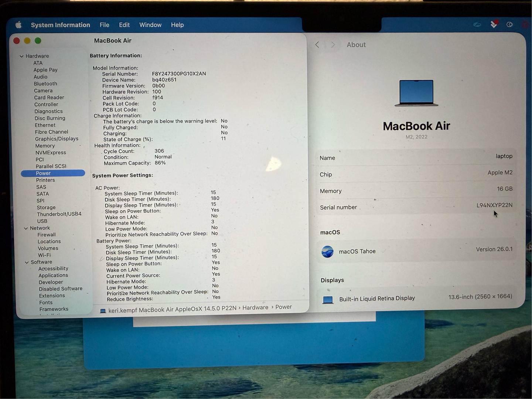Viewport: 532px width, 399px height.
Task: Select Extensions under Software
Action: point(52,296)
